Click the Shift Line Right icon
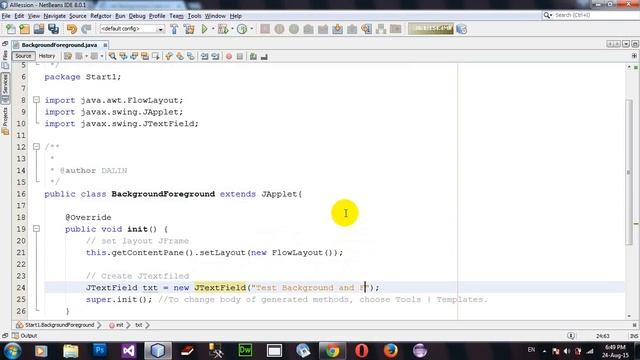The width and height of the screenshot is (640, 360). click(215, 56)
